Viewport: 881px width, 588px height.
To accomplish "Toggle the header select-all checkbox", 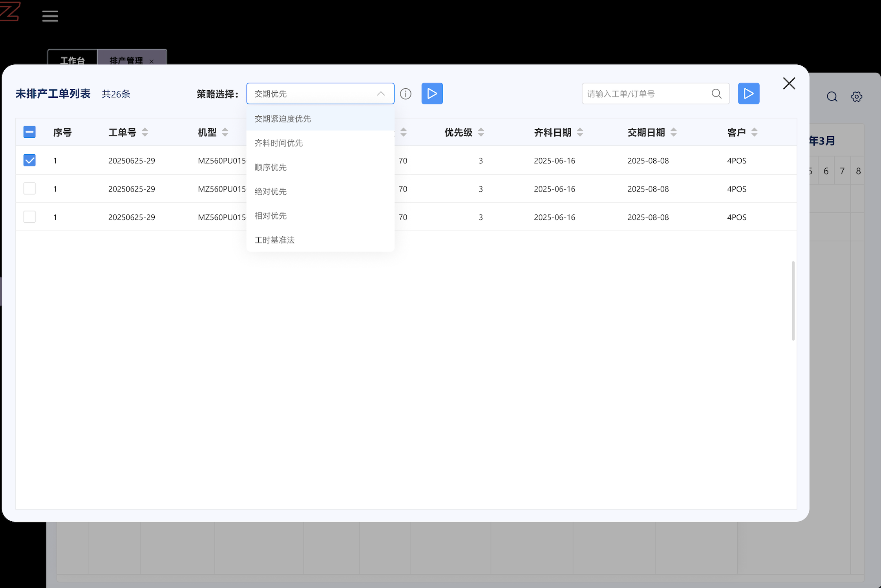I will tap(29, 132).
